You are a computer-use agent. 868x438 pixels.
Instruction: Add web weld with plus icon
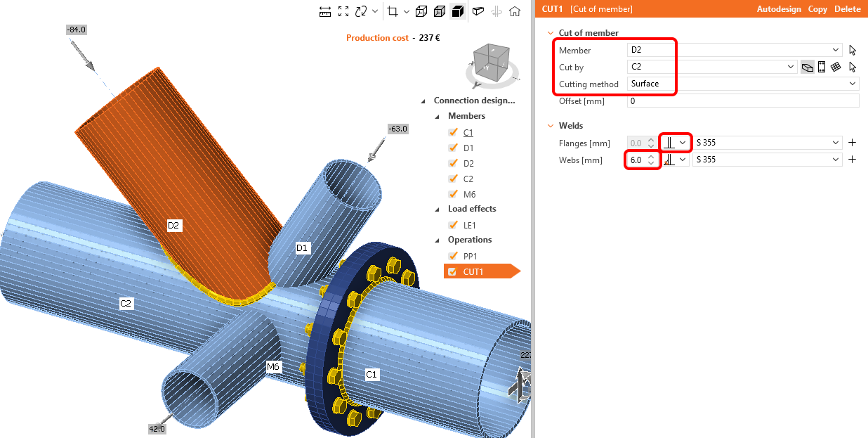click(852, 160)
